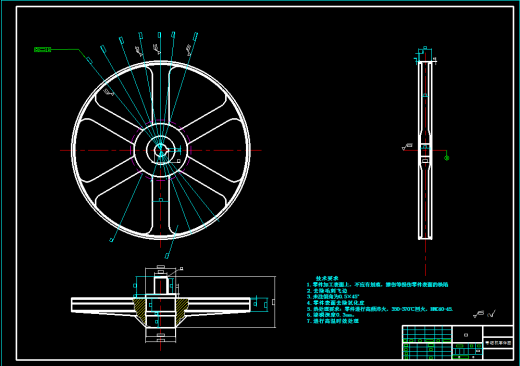This screenshot has width=520, height=366.
Task: Select note 6 mentioning 0.3mm
Action: point(330,315)
